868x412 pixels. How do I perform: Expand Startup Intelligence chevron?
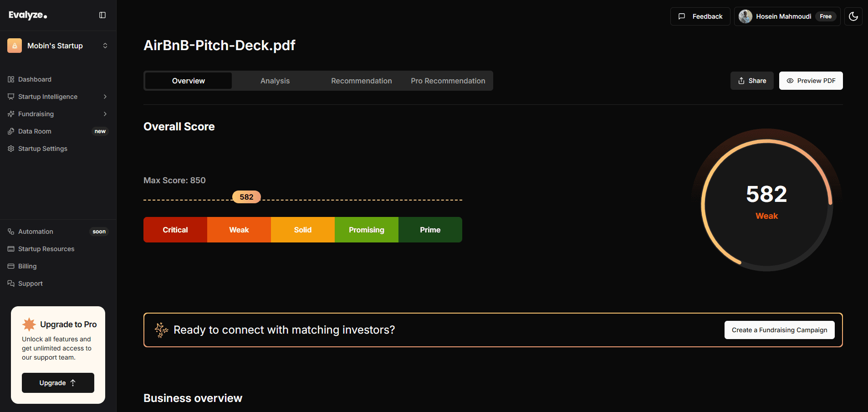pos(105,97)
